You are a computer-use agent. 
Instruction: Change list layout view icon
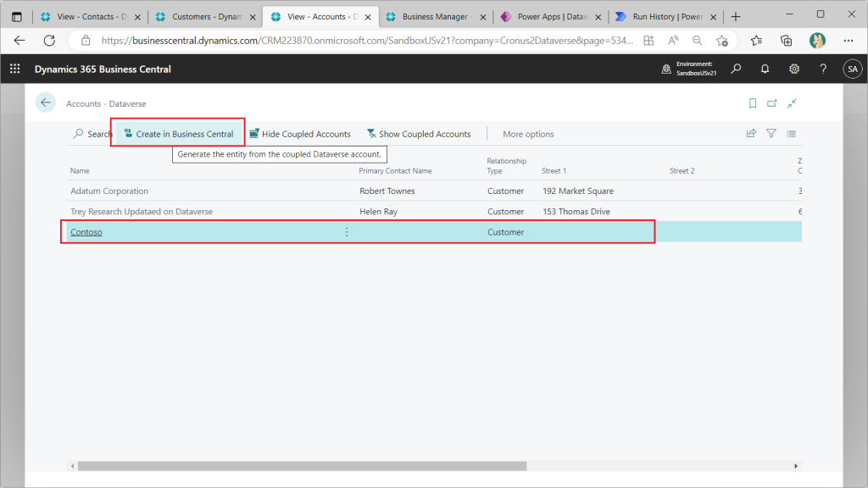791,133
